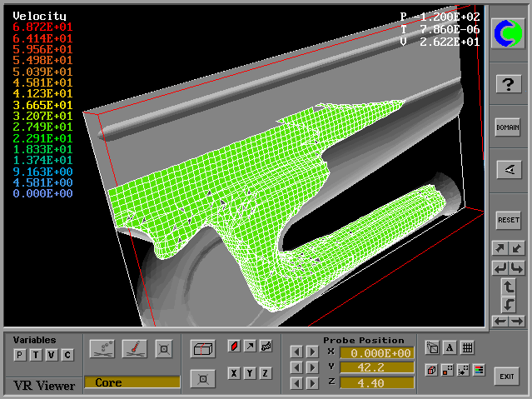
Task: Click the question mark help button
Action: click(508, 84)
